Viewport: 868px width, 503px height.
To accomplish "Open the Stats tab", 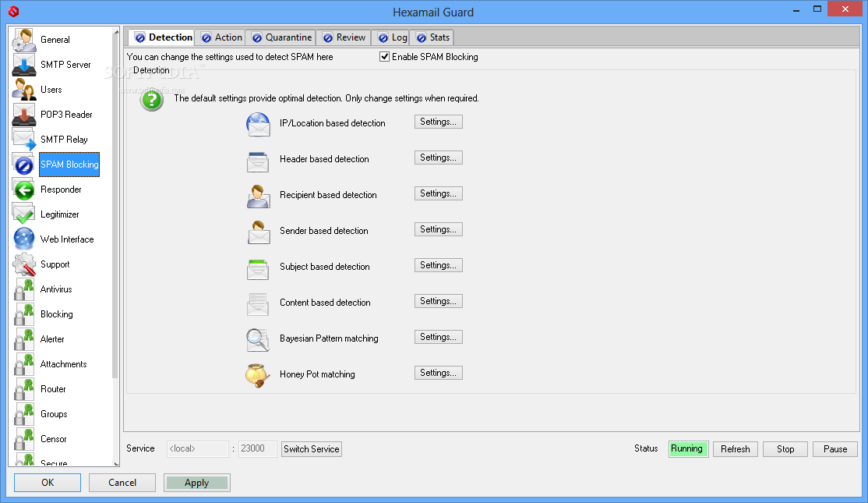I will point(433,37).
